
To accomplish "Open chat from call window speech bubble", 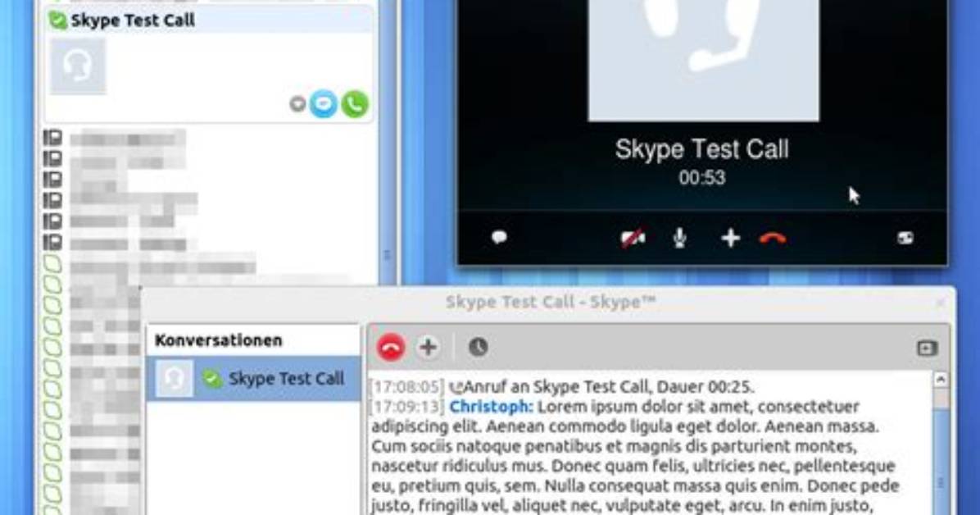I will coord(499,237).
